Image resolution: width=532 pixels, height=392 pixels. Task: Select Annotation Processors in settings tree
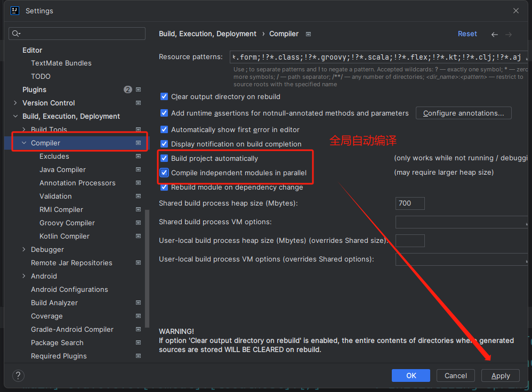(77, 183)
